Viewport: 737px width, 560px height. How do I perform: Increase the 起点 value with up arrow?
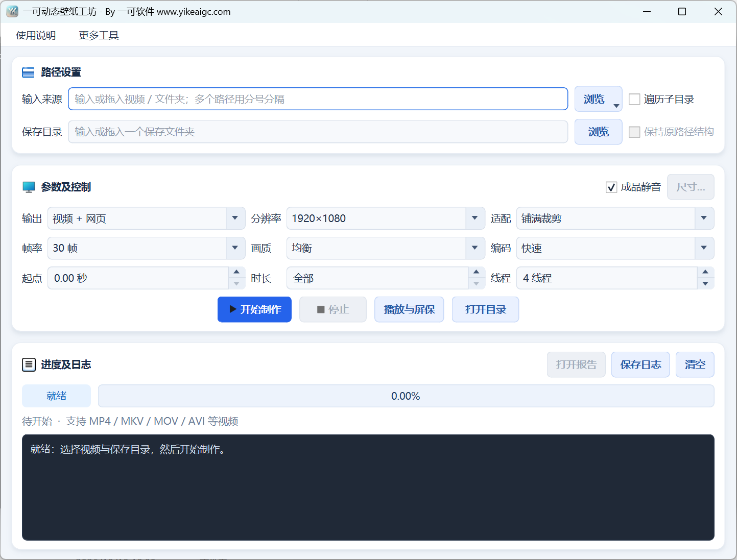[236, 273]
